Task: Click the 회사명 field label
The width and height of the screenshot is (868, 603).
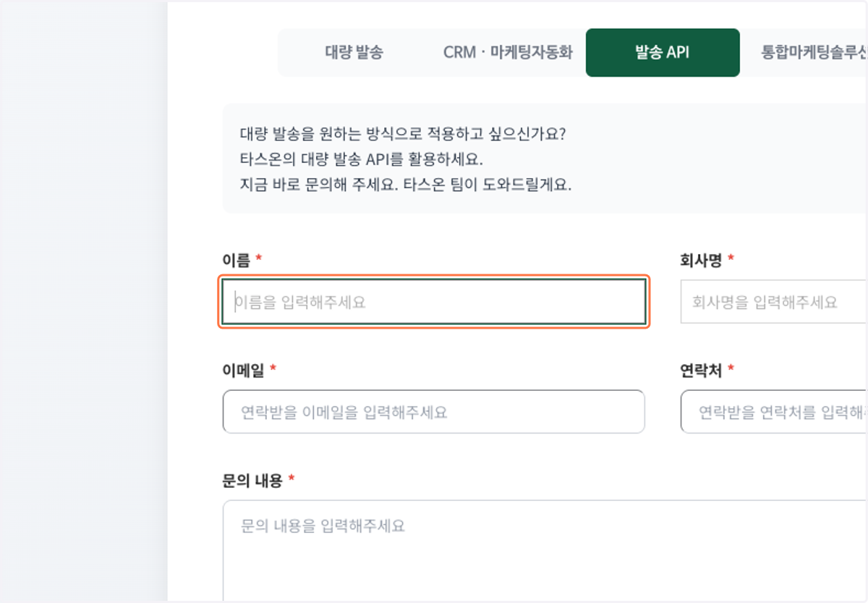Action: [701, 259]
